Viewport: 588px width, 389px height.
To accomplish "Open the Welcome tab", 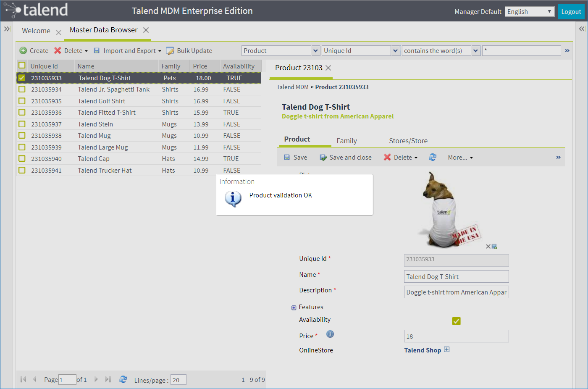I will click(36, 31).
